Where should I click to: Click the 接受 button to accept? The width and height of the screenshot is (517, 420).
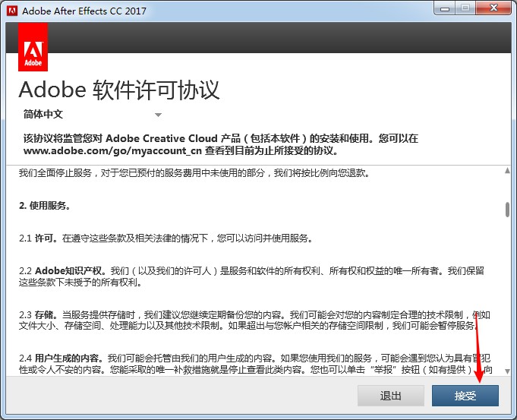pyautogui.click(x=465, y=396)
